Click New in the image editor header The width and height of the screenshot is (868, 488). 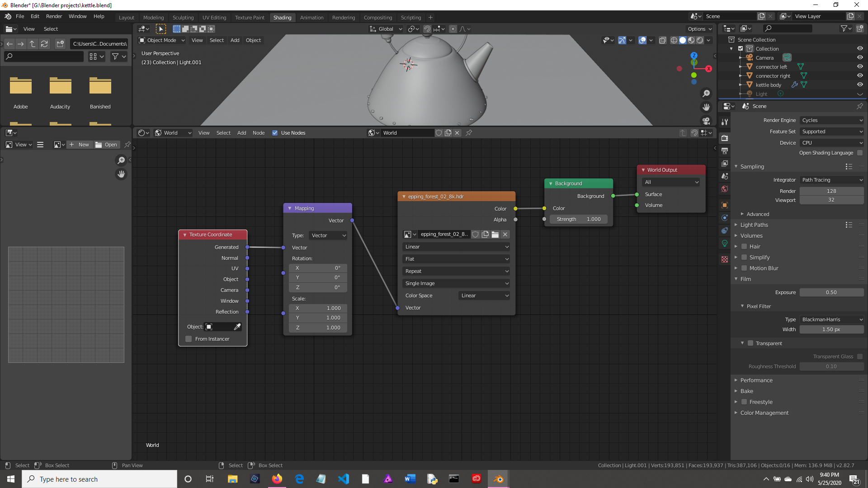tap(80, 145)
